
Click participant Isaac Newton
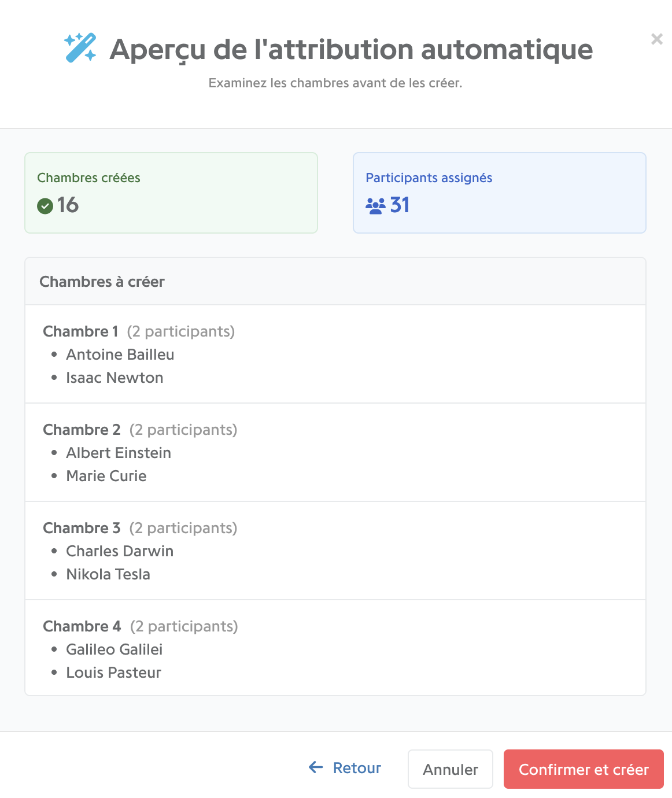point(115,378)
